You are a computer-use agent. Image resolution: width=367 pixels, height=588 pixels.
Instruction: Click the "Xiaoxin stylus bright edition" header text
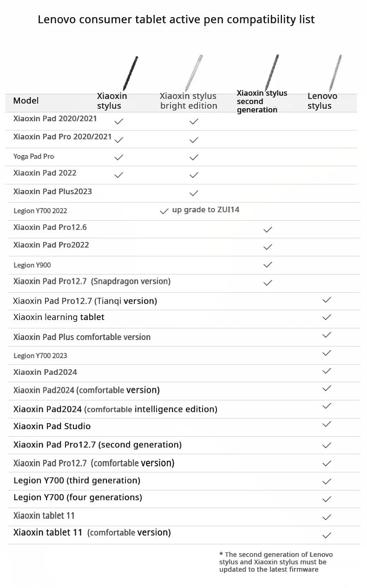[188, 101]
